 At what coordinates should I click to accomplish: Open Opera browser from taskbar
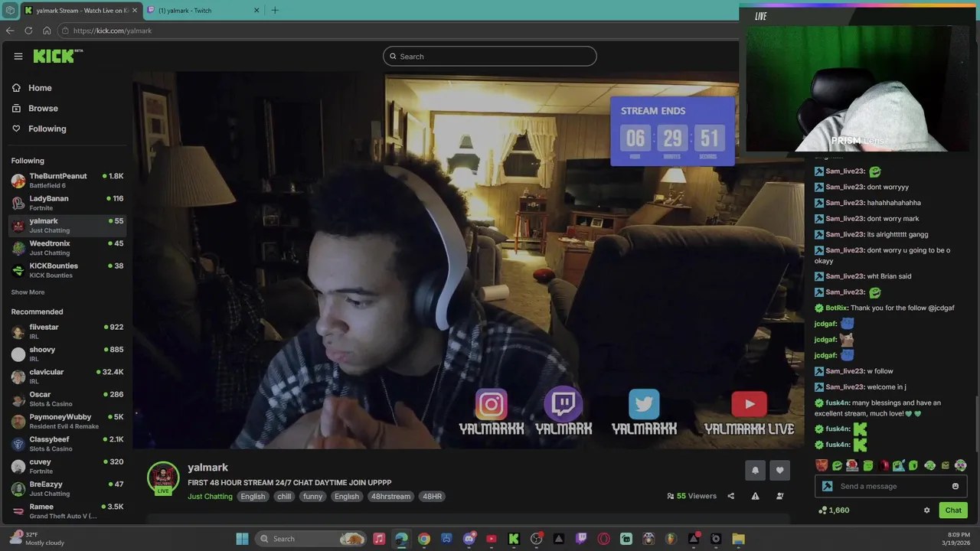(x=604, y=539)
